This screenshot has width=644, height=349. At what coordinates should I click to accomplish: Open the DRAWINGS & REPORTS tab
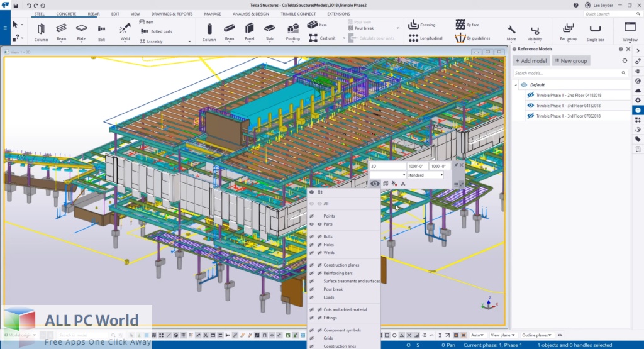172,14
